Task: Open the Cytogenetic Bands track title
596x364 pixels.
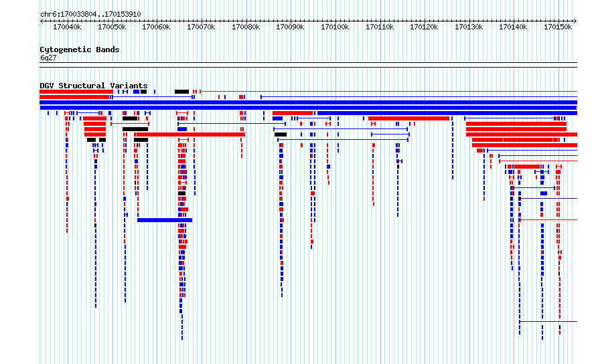Action: click(80, 50)
